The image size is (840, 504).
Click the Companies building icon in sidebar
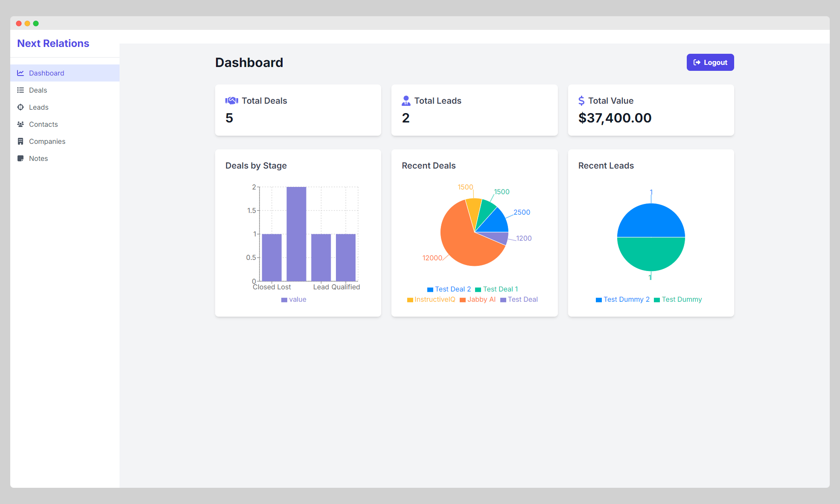[x=20, y=141]
